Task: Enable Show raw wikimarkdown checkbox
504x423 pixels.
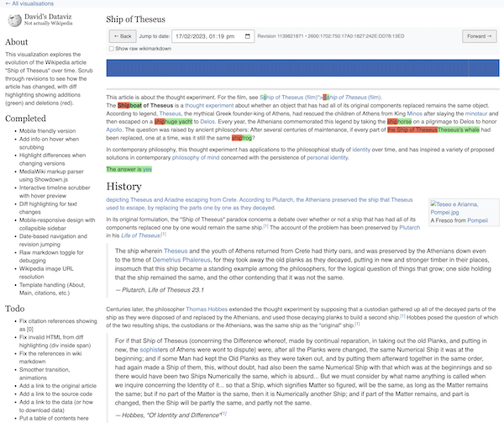Action: pyautogui.click(x=112, y=49)
